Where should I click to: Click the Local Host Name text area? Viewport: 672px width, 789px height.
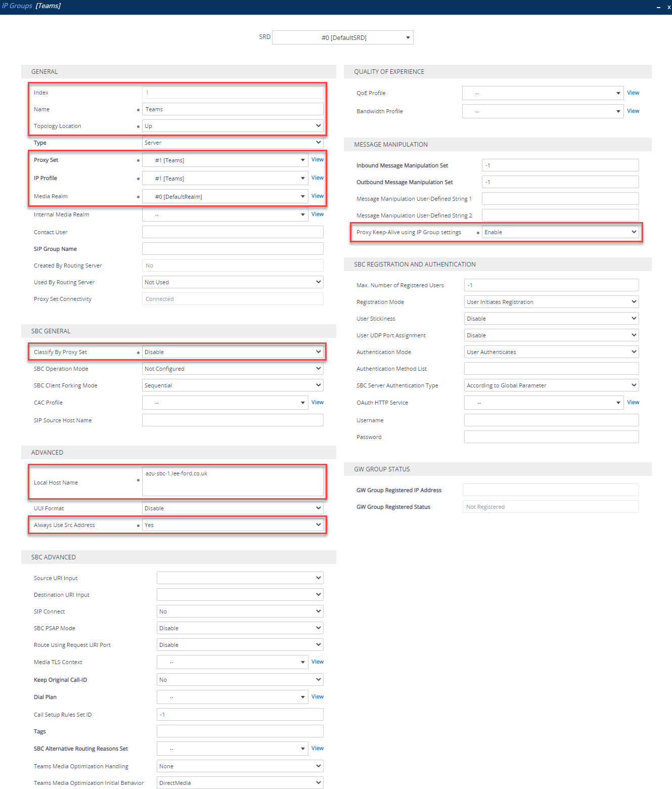[233, 481]
